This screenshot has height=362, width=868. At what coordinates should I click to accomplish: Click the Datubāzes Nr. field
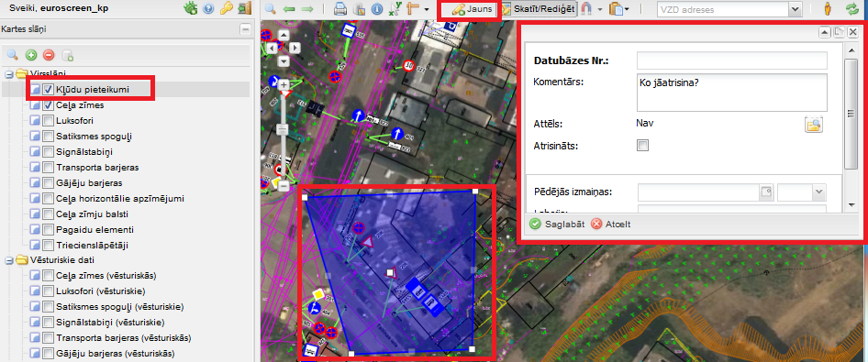tap(732, 60)
